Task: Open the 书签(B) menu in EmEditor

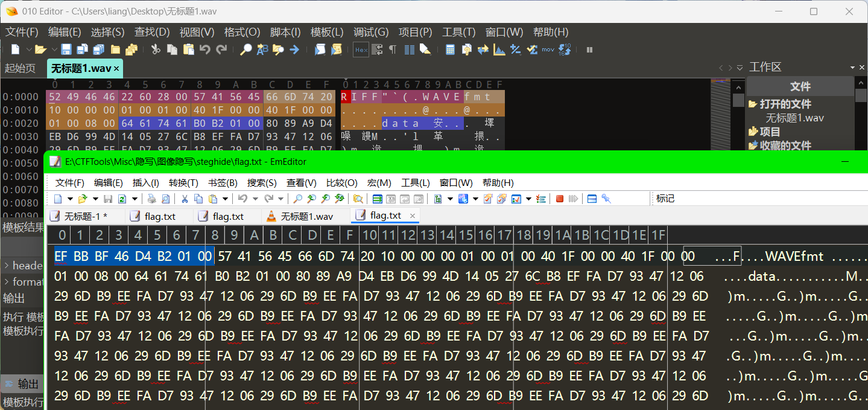Action: pos(223,183)
